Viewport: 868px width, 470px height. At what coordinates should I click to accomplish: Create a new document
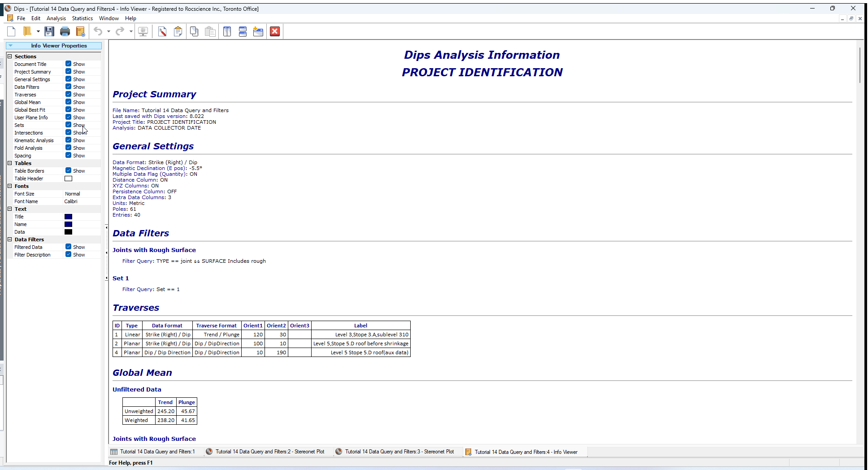pyautogui.click(x=11, y=31)
